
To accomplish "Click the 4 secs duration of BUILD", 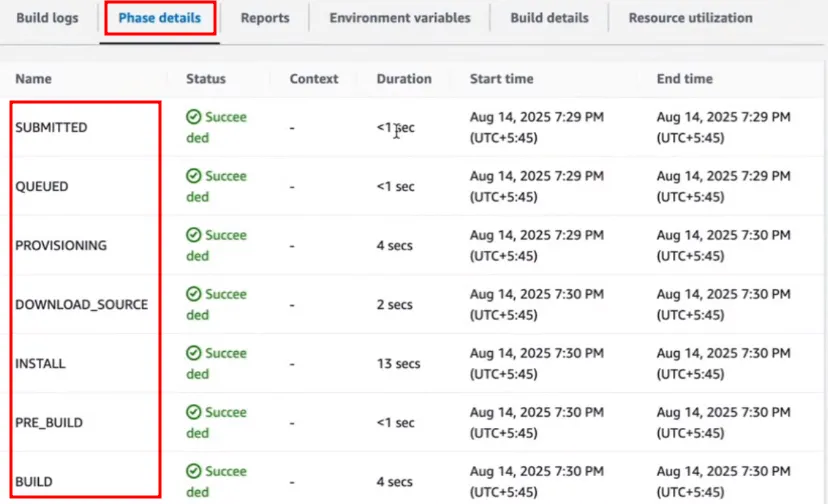I will click(x=394, y=482).
